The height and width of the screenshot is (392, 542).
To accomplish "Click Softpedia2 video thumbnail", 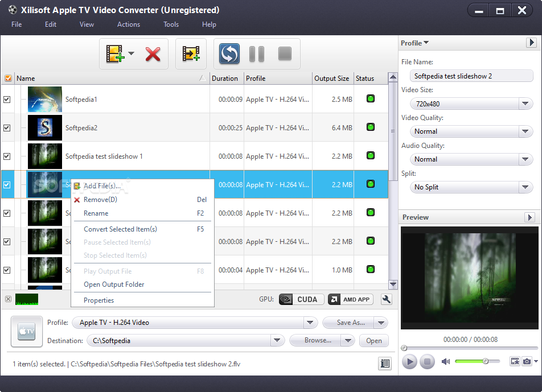I will coord(45,127).
